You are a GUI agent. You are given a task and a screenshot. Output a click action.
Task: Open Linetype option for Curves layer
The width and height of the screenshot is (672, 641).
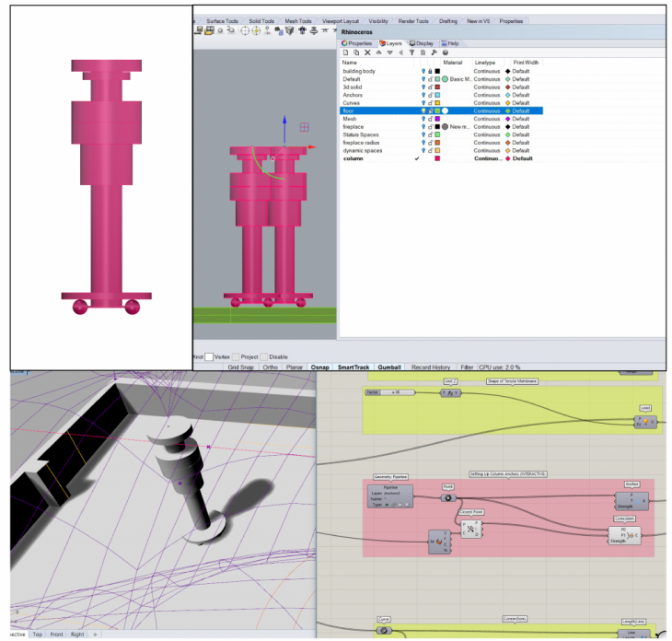(x=487, y=102)
